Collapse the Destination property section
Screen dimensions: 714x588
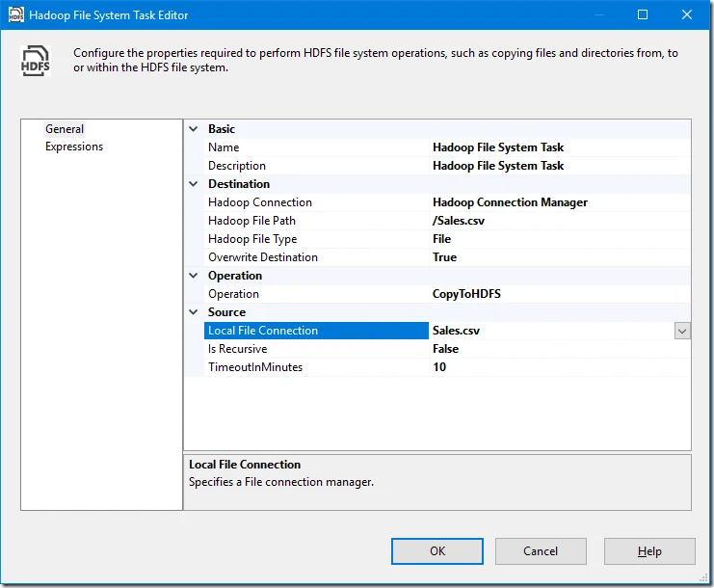(194, 184)
